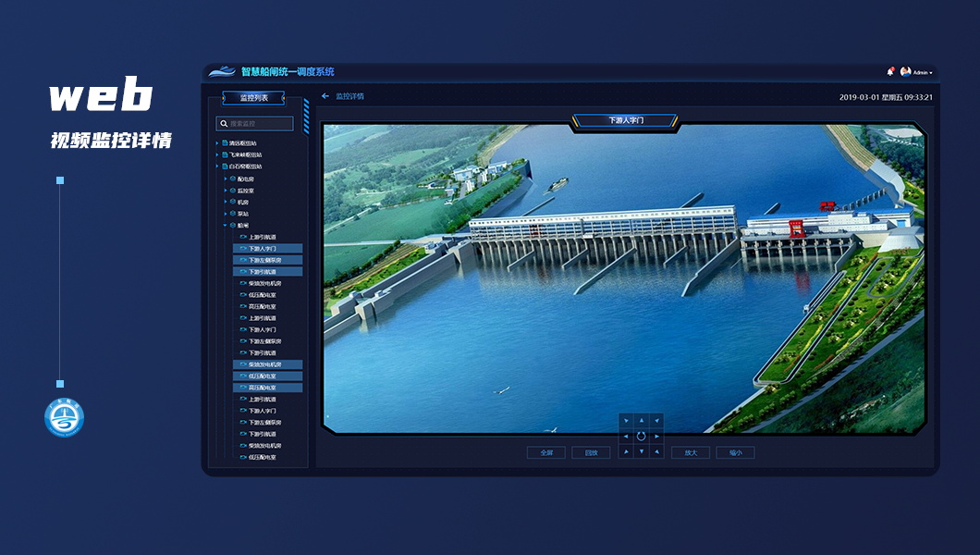Move the camera diagonally up-right in PTZ pad
This screenshot has width=980, height=555.
point(656,421)
